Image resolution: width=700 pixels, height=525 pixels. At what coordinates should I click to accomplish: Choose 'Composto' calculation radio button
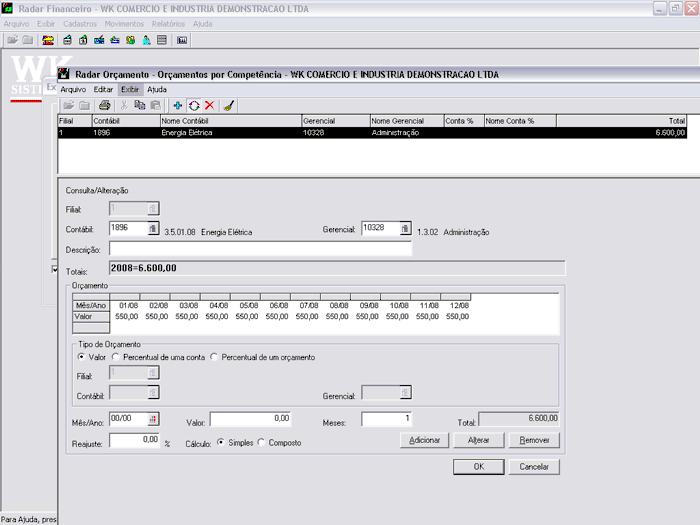click(262, 442)
